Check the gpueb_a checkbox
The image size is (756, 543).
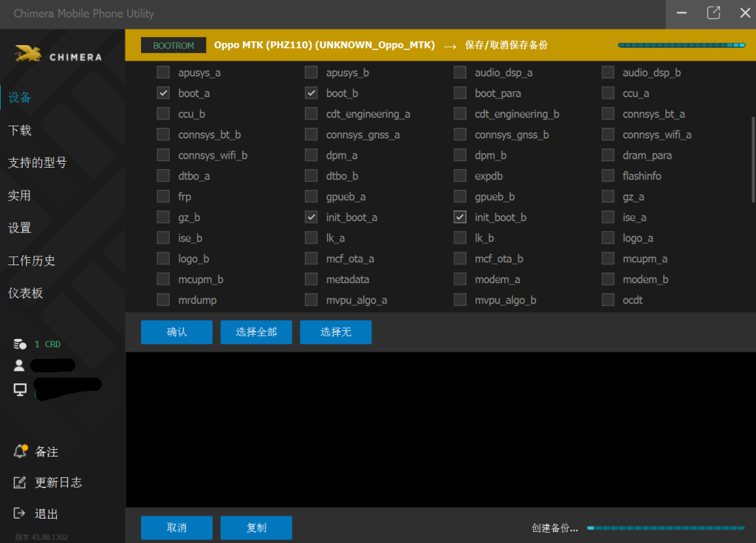point(312,197)
